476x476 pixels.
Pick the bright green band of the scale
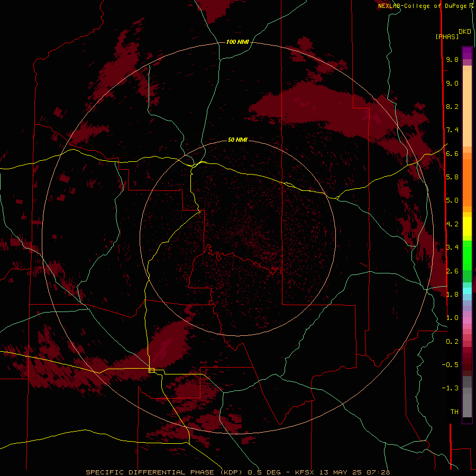click(x=467, y=255)
